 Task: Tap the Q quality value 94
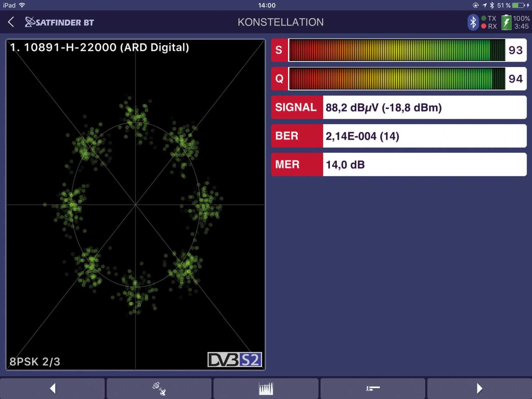516,79
